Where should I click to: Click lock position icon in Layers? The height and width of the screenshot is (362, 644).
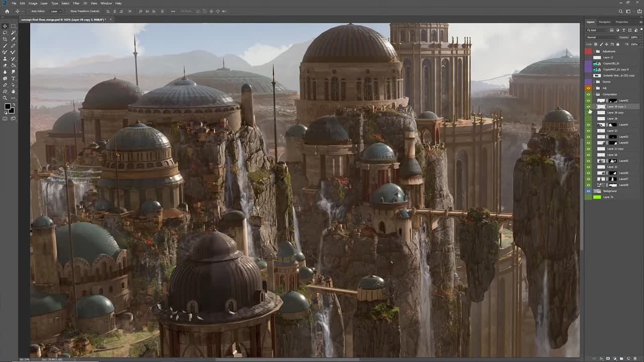(x=607, y=44)
